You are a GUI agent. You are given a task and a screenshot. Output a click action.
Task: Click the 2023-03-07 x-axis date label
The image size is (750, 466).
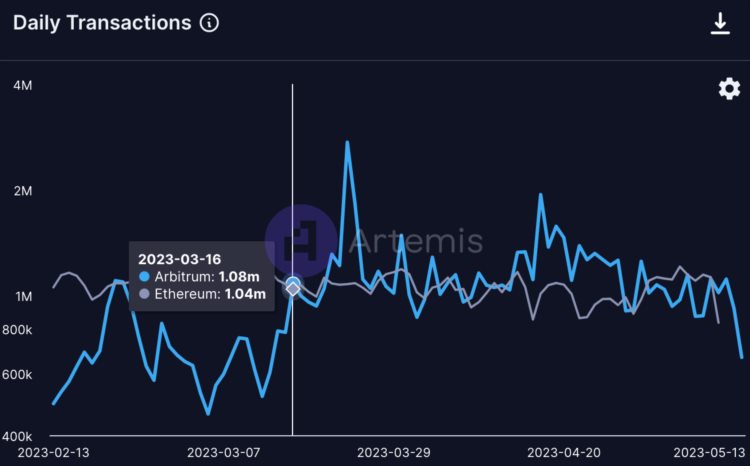[222, 452]
